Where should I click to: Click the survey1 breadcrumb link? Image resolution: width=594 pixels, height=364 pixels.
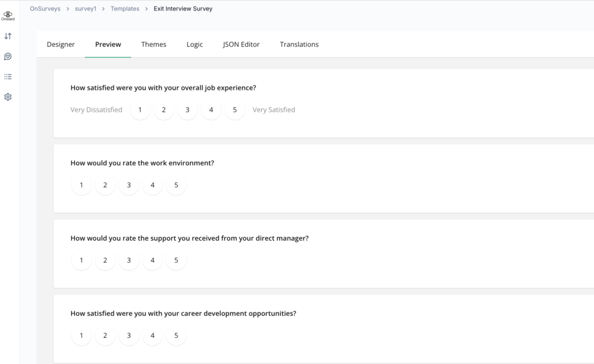(x=85, y=9)
